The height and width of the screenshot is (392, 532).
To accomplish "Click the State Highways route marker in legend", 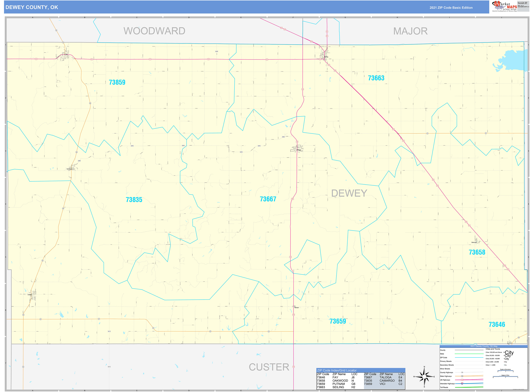I will pyautogui.click(x=462, y=376).
